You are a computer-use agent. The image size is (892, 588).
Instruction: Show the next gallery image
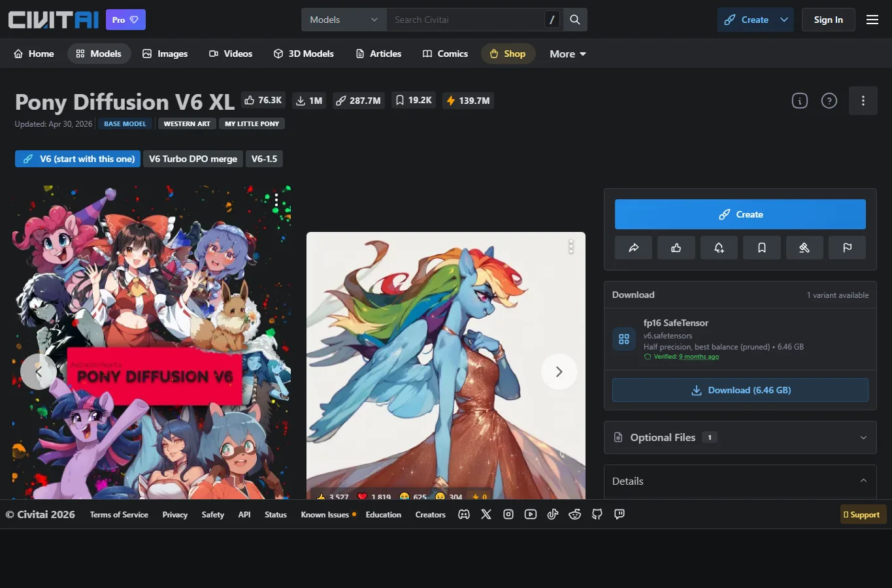click(559, 372)
